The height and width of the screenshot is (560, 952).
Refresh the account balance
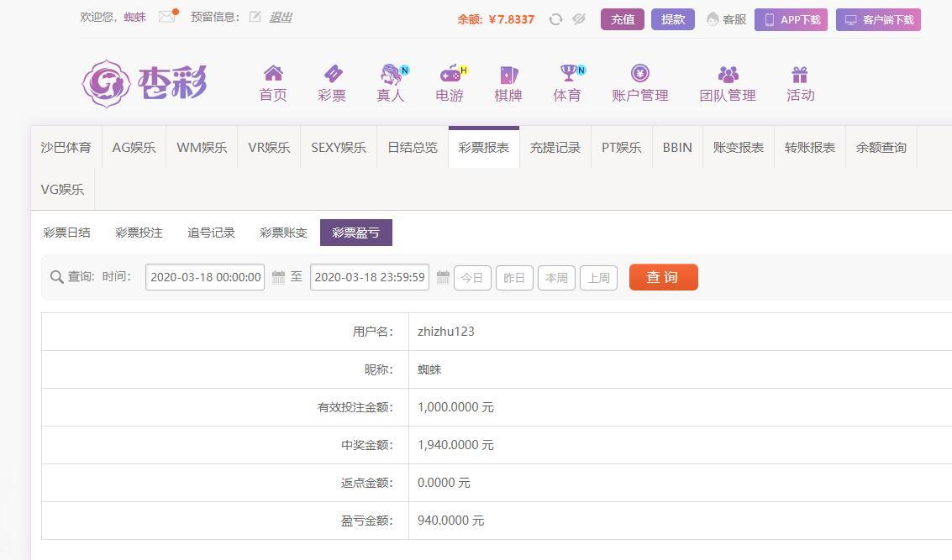pyautogui.click(x=555, y=19)
